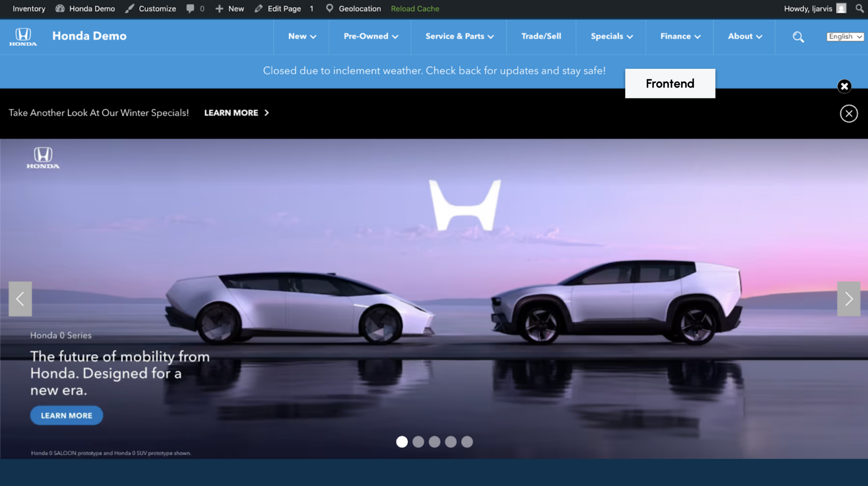Select the fifth carousel dot
Viewport: 868px width, 486px height.
[x=467, y=442]
